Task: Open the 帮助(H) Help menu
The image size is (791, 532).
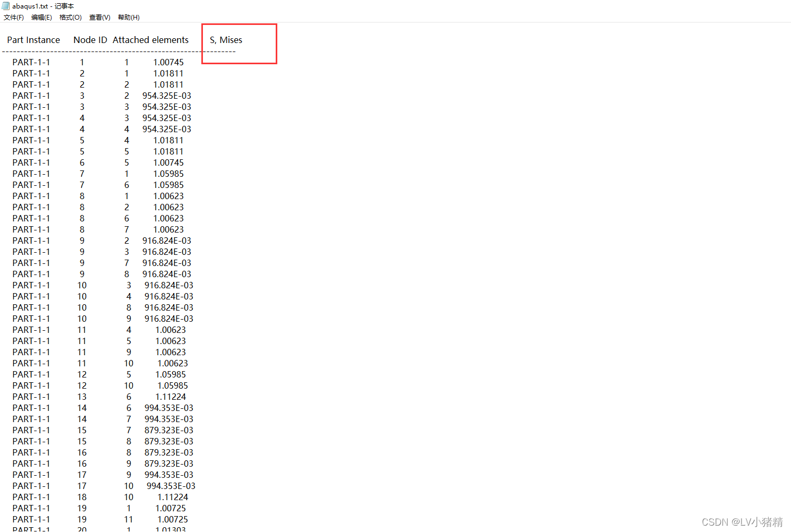Action: tap(129, 18)
